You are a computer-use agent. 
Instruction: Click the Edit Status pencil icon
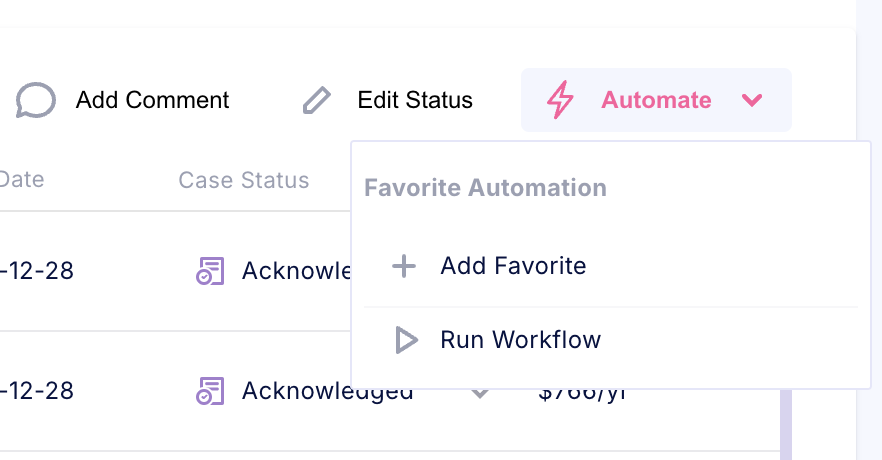pos(317,100)
